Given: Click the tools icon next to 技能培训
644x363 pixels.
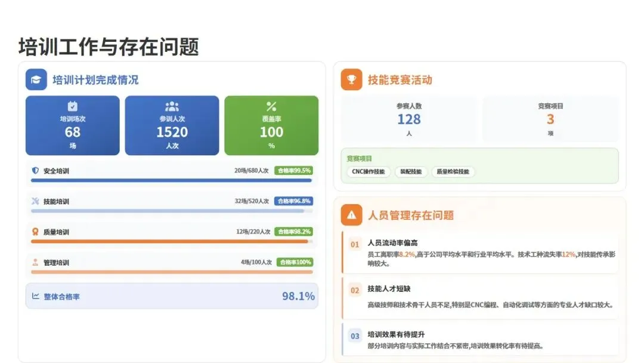Looking at the screenshot, I should (x=35, y=201).
